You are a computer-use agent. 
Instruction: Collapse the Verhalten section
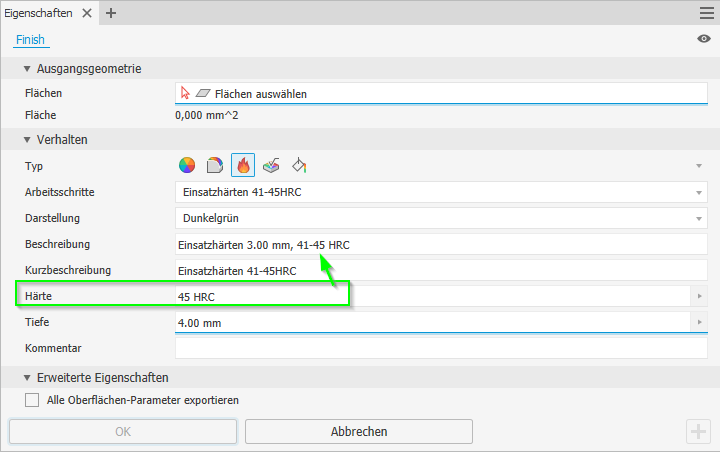point(27,140)
